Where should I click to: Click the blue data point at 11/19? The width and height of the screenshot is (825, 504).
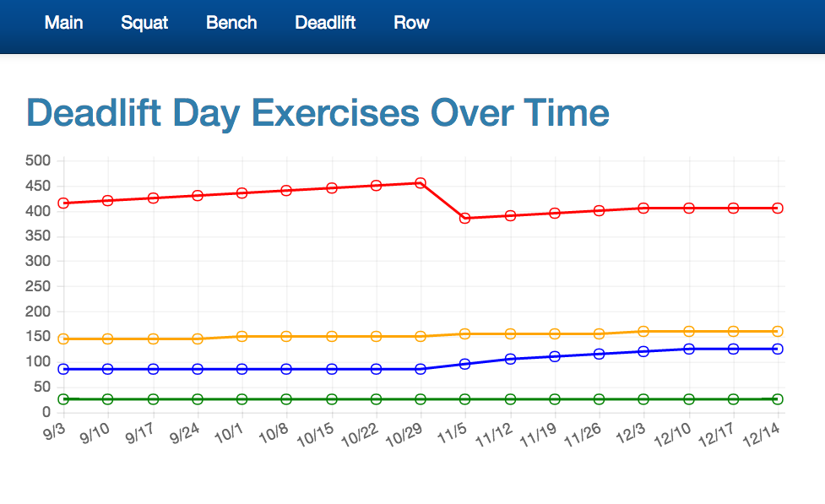(555, 356)
